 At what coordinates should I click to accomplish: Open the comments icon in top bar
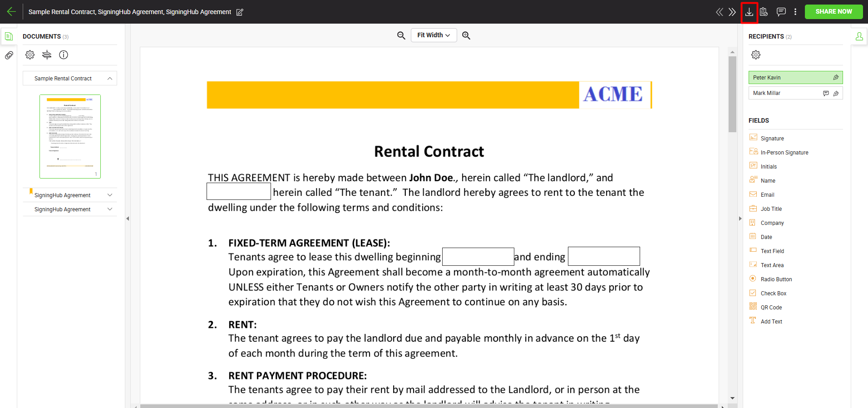(x=781, y=12)
